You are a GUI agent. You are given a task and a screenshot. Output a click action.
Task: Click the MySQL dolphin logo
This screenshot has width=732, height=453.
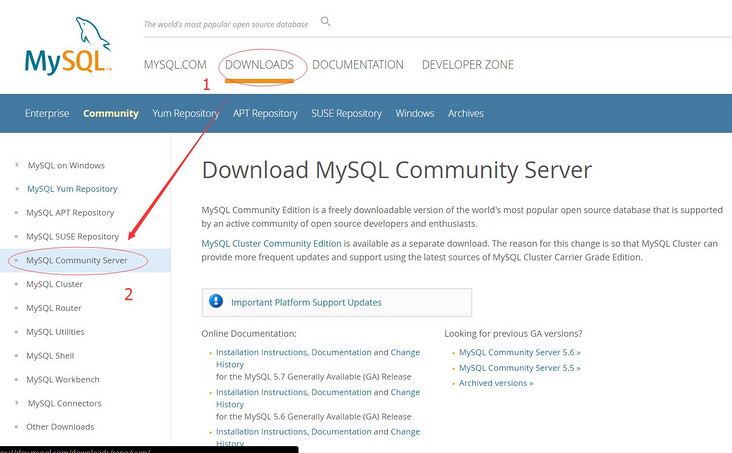(x=68, y=46)
